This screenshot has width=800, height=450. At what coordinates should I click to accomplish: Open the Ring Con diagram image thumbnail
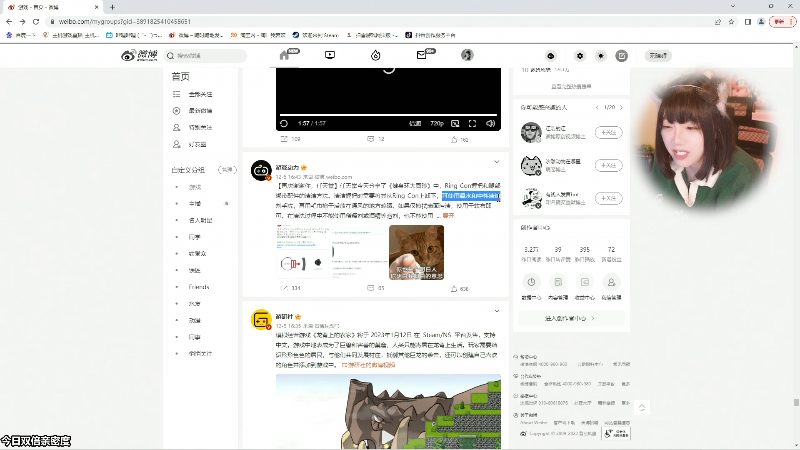point(305,253)
